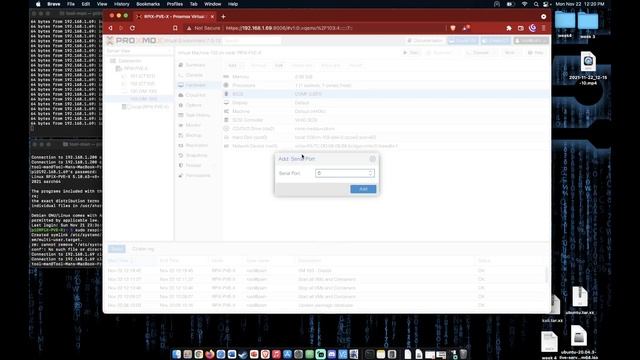Select the SCSI Controller row
This screenshot has height=360, width=640.
point(386,120)
